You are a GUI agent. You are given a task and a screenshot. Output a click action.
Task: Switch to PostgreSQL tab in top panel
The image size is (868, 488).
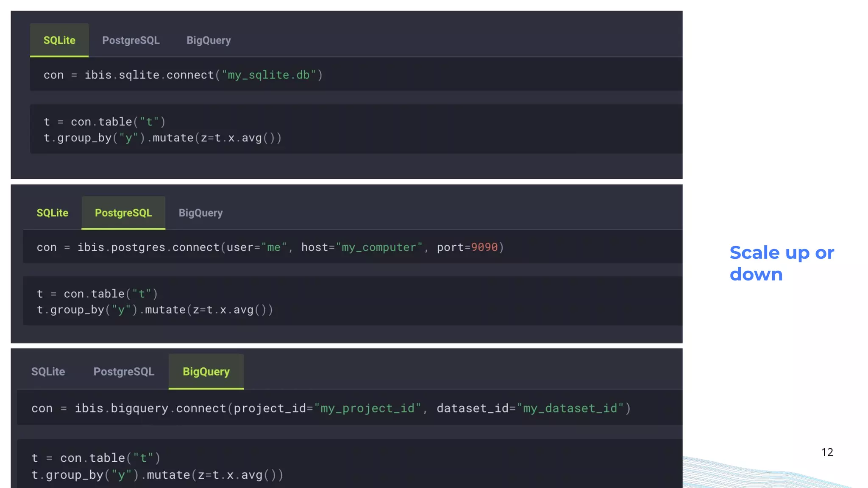pyautogui.click(x=131, y=41)
